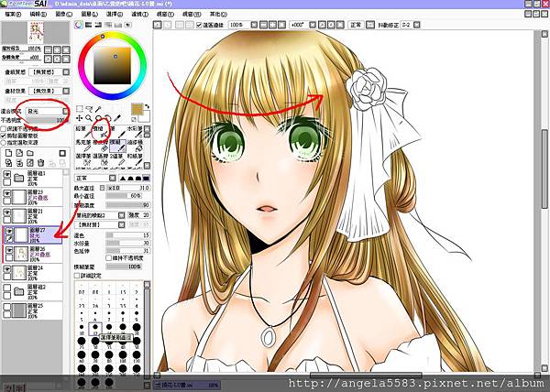The image size is (550, 392).
Task: Open the brush mode 正常 dropdown
Action: (x=112, y=178)
